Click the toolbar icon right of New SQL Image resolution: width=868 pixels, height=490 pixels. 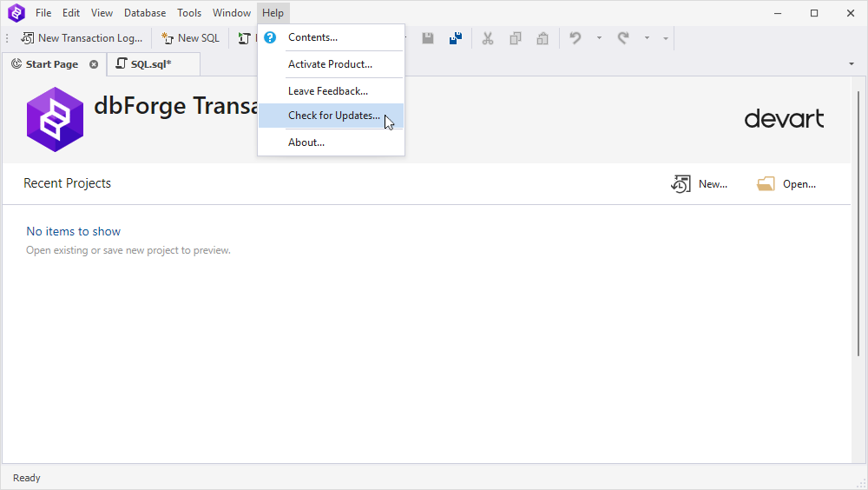point(244,38)
